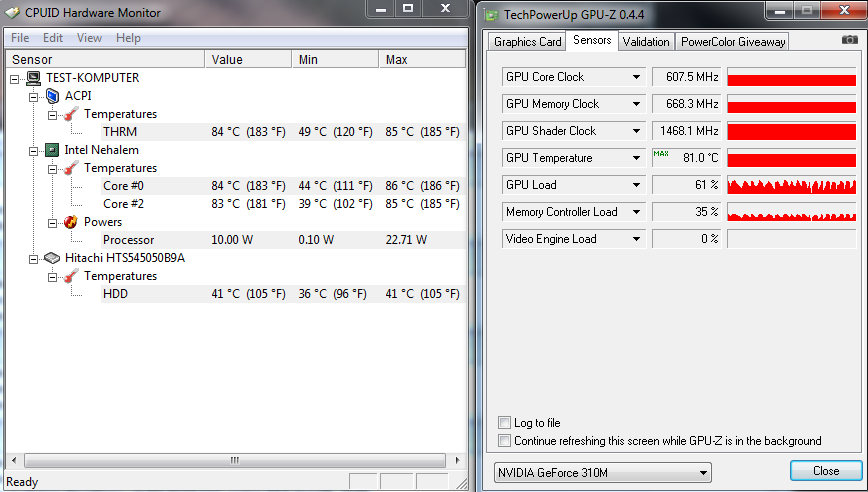Open the File menu

pos(20,38)
